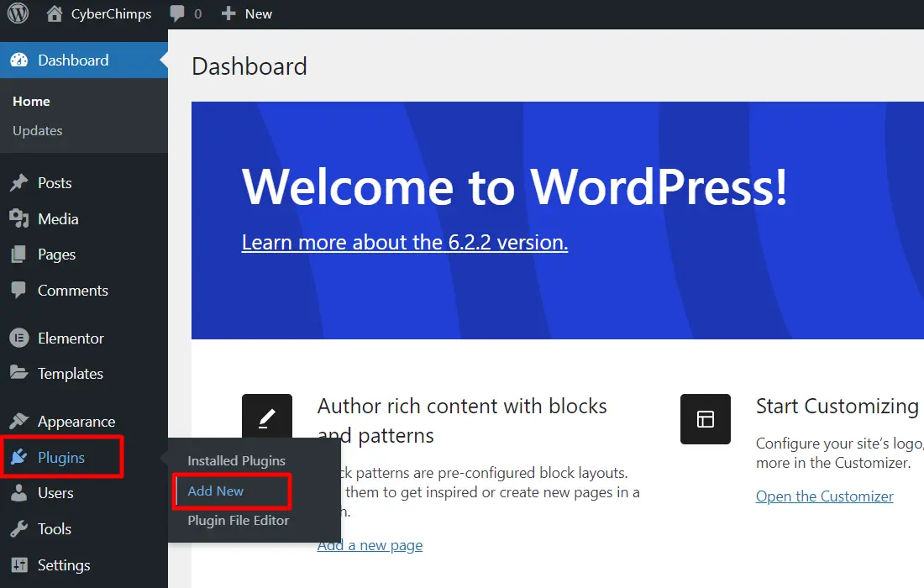Open the Users menu label
Viewport: 924px width, 588px height.
(x=56, y=493)
